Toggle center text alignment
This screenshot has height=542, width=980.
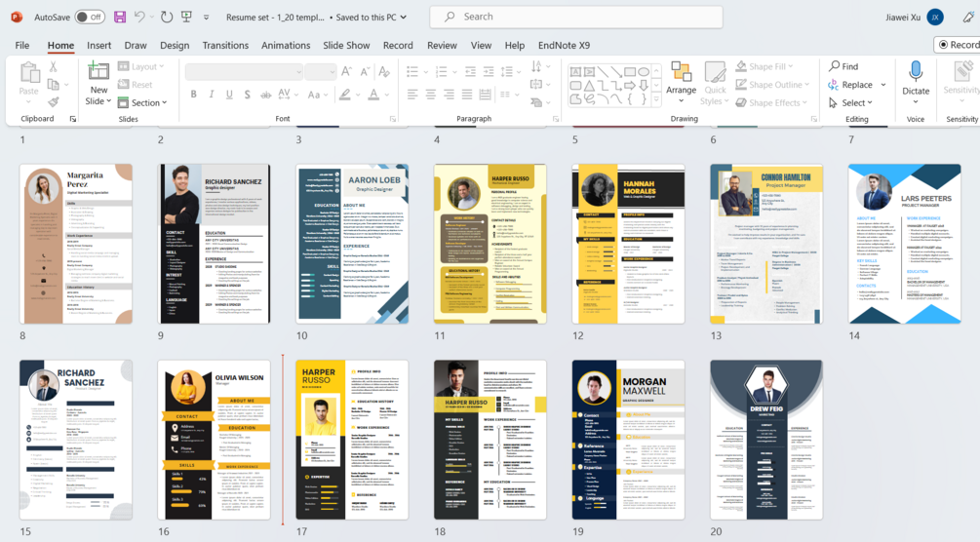pos(431,95)
